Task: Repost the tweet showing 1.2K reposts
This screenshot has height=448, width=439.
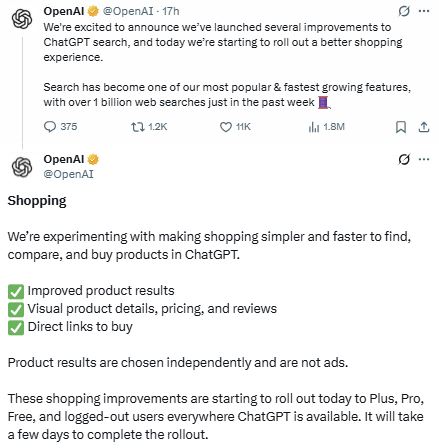Action: coord(137,127)
